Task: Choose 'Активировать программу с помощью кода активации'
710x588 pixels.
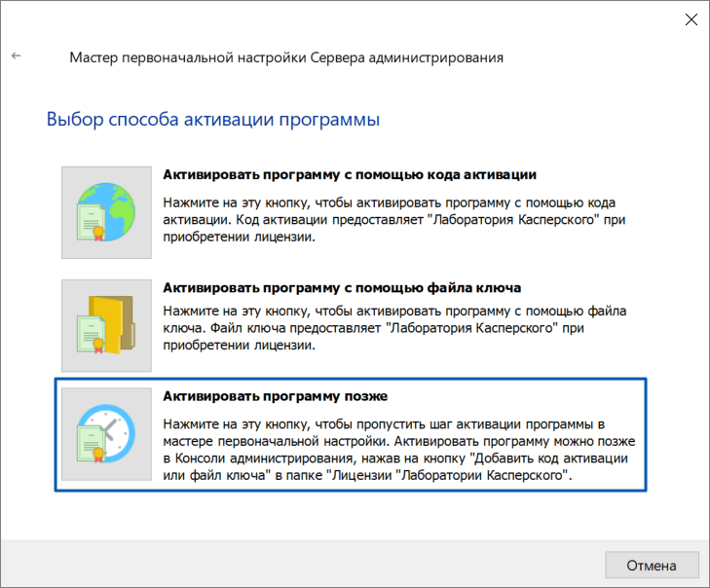Action: pos(350,174)
